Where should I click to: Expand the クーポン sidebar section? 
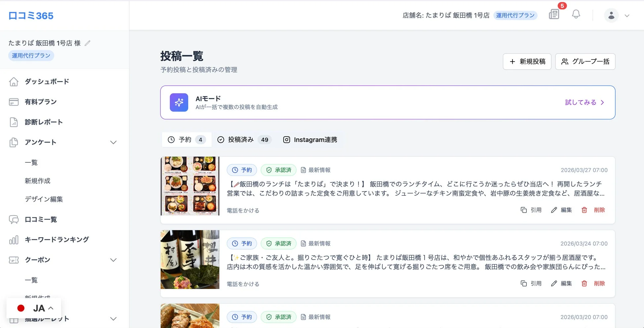tap(114, 260)
